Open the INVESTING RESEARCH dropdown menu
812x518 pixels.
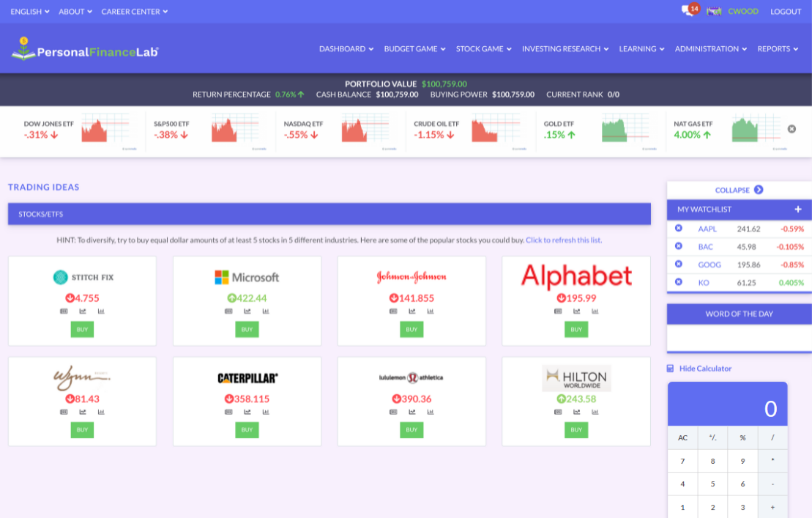[x=565, y=48]
